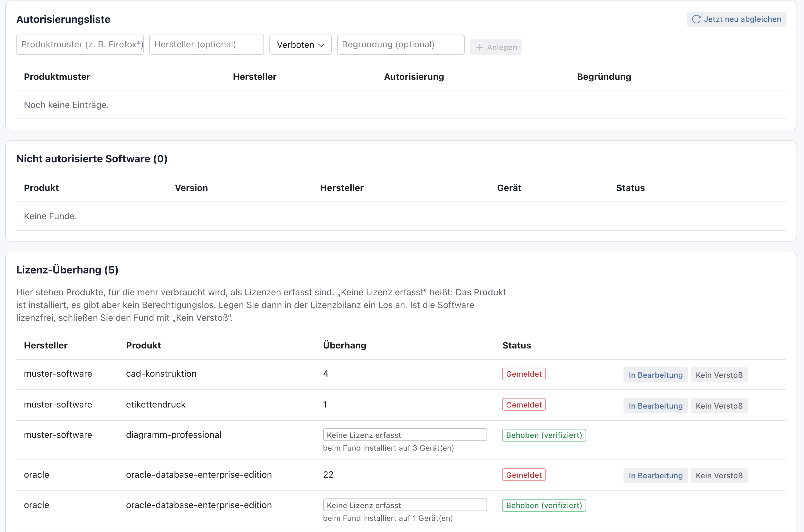Set cad-konstruktion to In Bearbeitung
Viewport: 804px width, 532px height.
pyautogui.click(x=655, y=375)
